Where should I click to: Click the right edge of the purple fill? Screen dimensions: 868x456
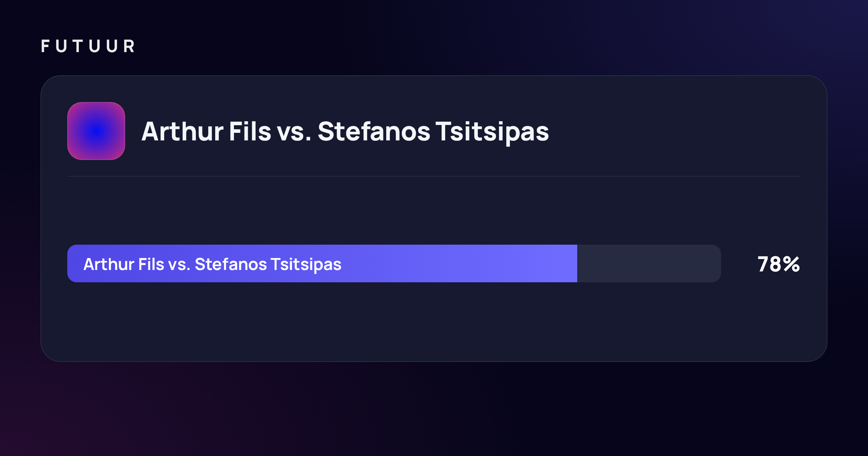click(576, 263)
